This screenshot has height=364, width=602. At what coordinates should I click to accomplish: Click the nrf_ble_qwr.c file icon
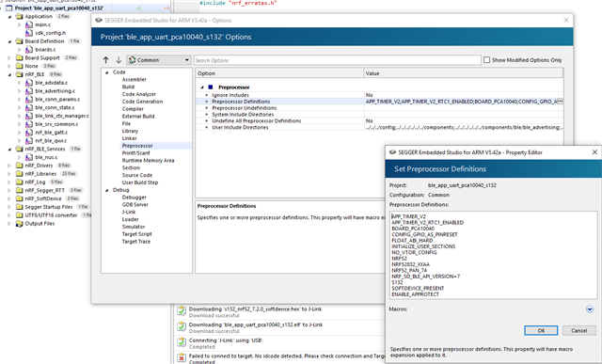point(29,140)
